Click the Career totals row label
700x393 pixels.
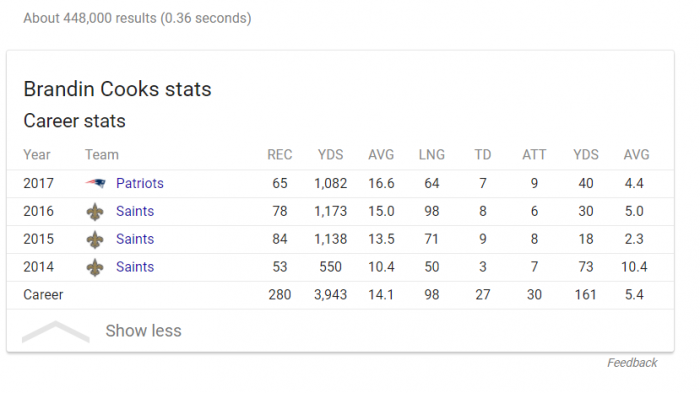[x=43, y=295]
